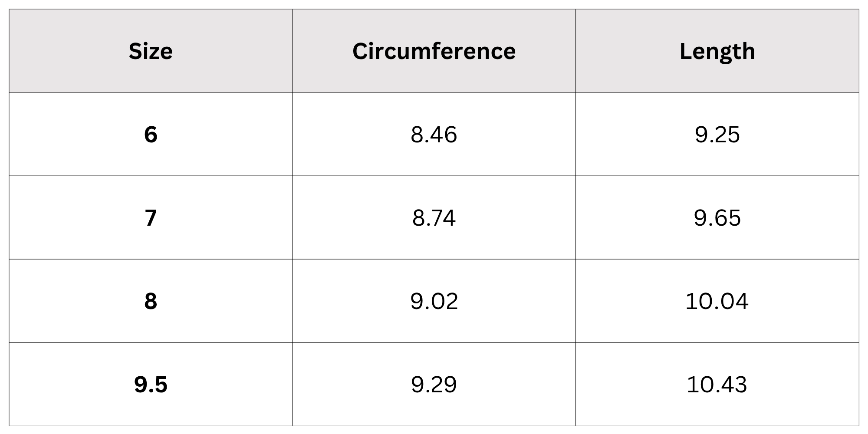This screenshot has width=868, height=434.
Task: Choose the 9.29 figure beside size 9.5
Action: pyautogui.click(x=434, y=384)
